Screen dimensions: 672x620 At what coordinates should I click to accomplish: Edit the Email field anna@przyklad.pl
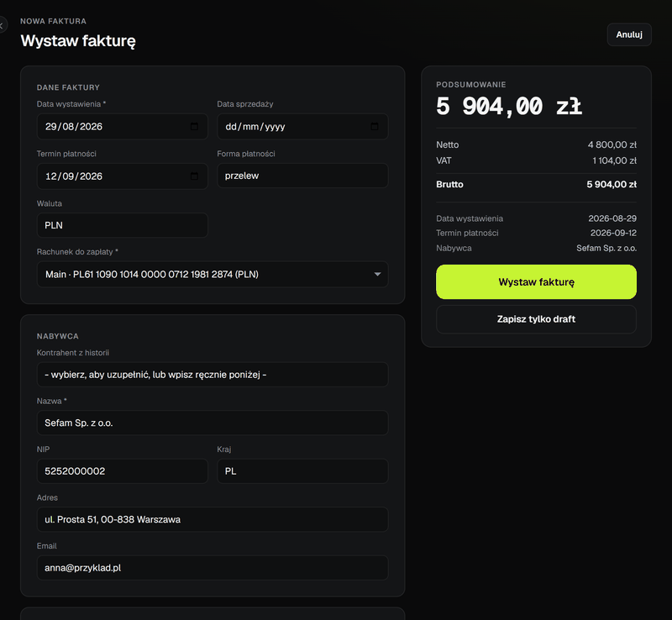pos(213,568)
